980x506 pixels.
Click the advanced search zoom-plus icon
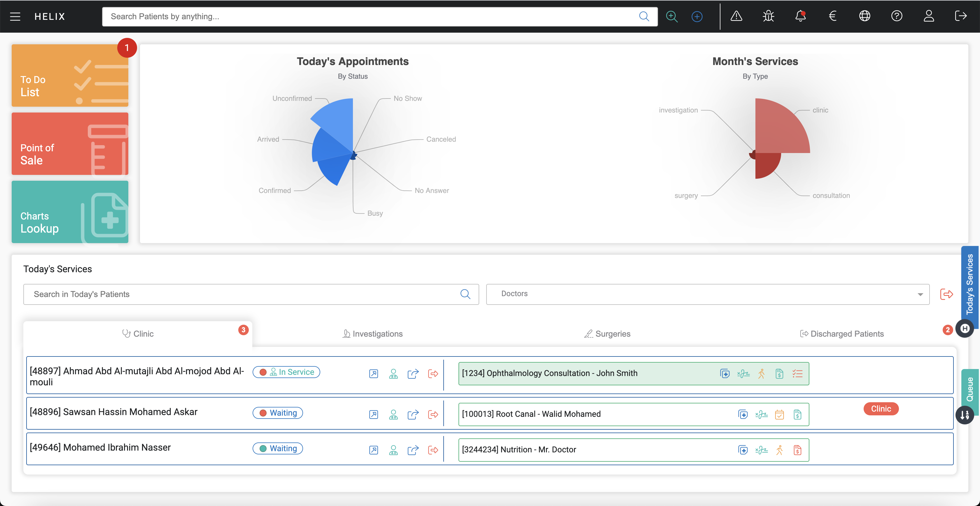click(672, 16)
